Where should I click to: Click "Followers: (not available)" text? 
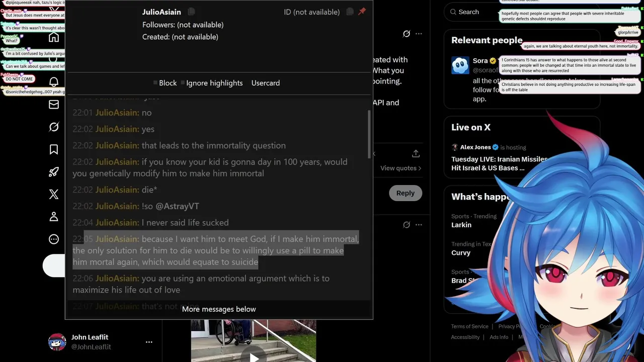[183, 25]
